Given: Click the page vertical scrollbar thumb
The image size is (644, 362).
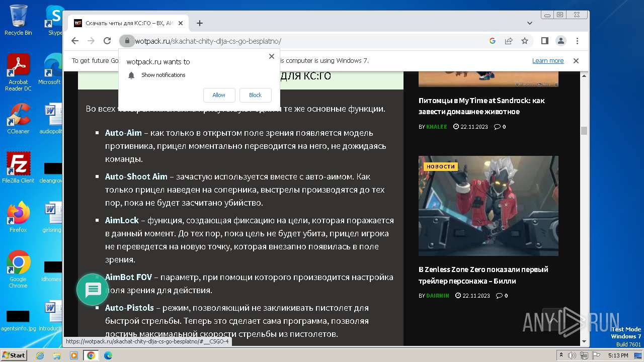Looking at the screenshot, I should click(x=584, y=131).
